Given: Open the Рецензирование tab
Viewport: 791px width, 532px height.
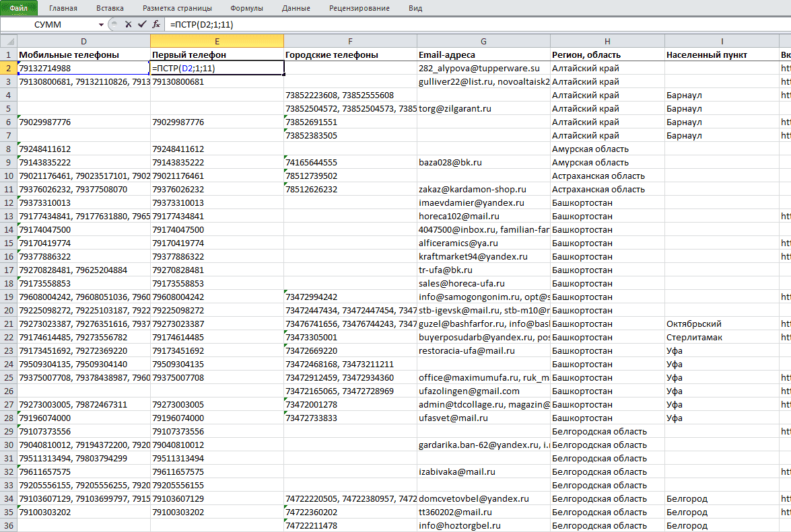Looking at the screenshot, I should click(x=359, y=8).
